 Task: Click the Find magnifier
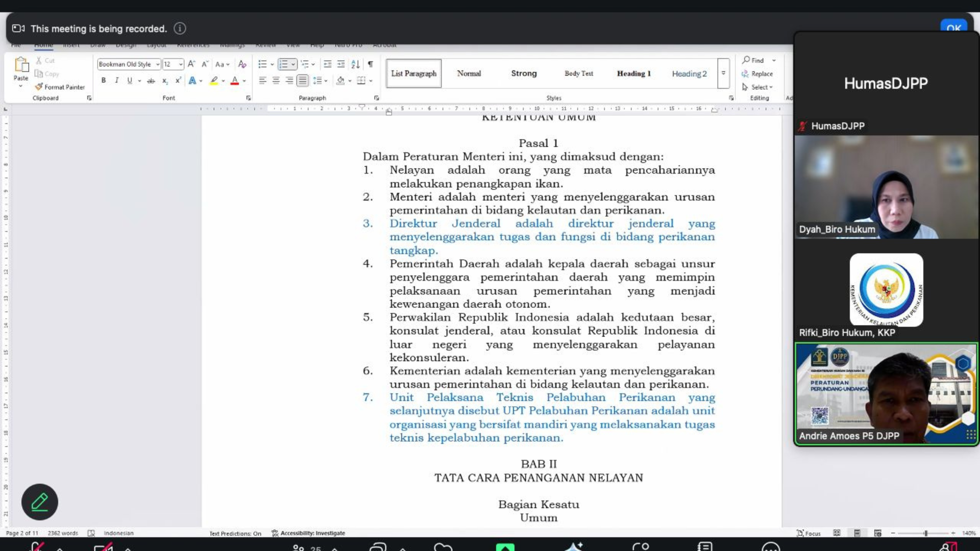pos(746,60)
